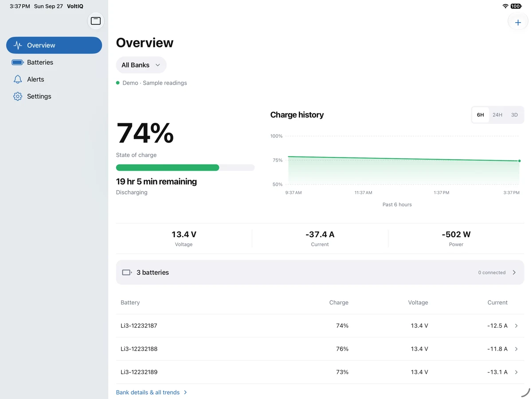The image size is (532, 399).
Task: Click the Wi-Fi status icon
Action: point(505,6)
